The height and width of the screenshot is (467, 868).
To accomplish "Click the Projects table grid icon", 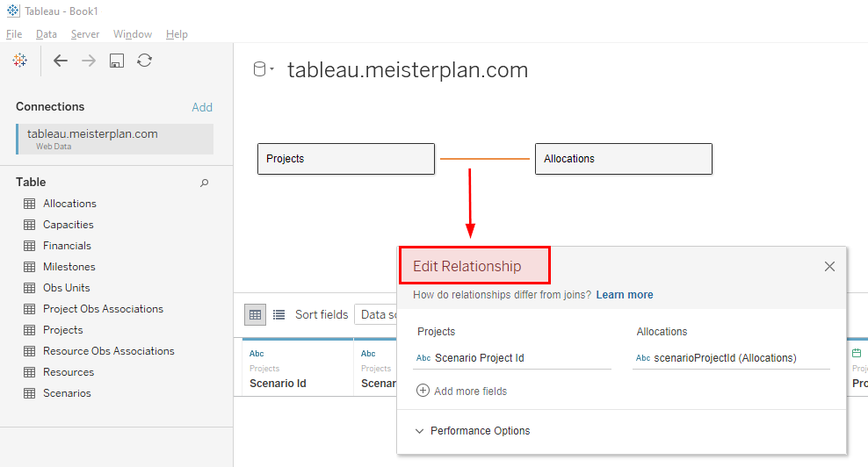I will tap(29, 330).
